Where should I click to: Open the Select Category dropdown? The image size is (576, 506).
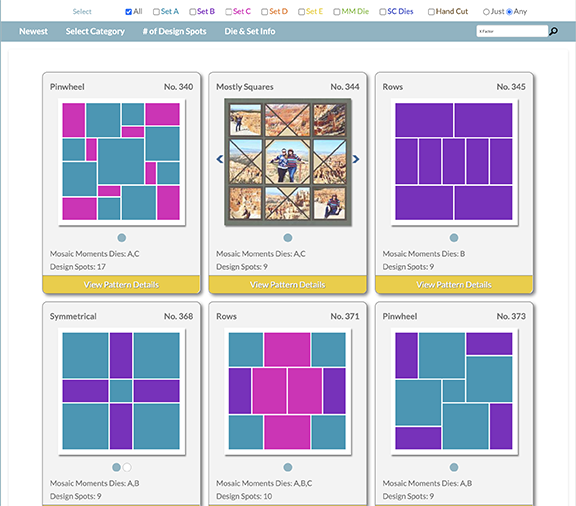tap(95, 31)
